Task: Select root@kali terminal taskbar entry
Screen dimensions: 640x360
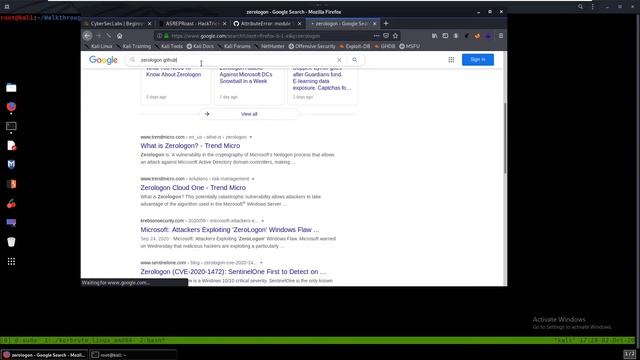Action: [133, 355]
